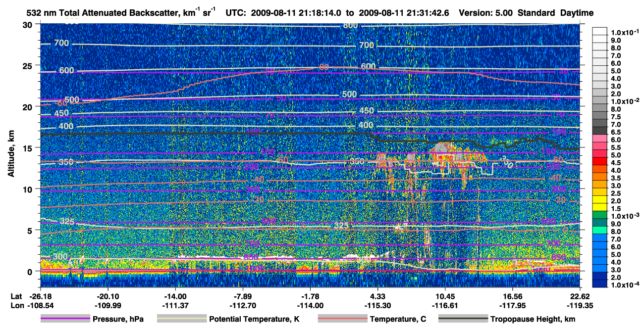This screenshot has height=330, width=644.
Task: Click the 'Tropopause Height, km' legend label
Action: tap(533, 319)
